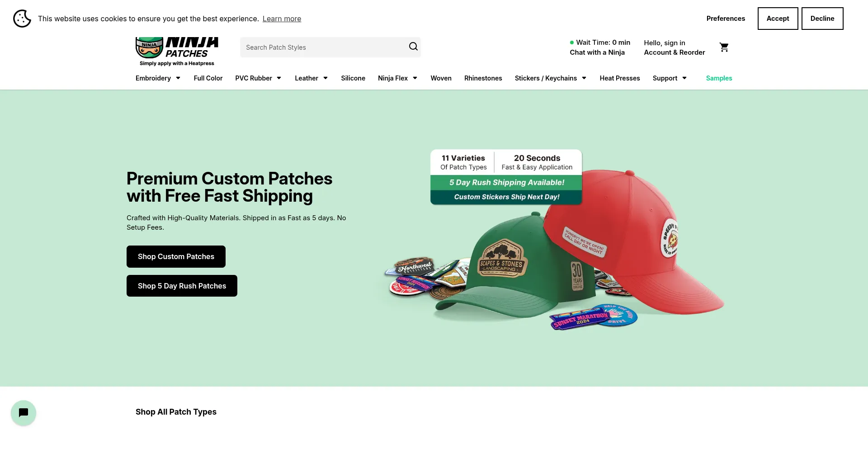Click the Shop Custom Patches button

coord(176,256)
